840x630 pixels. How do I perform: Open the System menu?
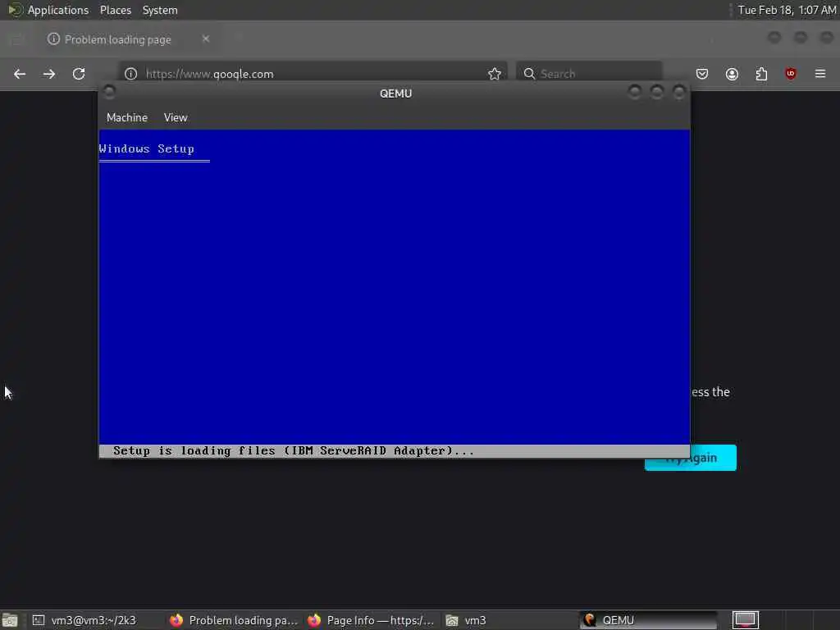coord(160,10)
